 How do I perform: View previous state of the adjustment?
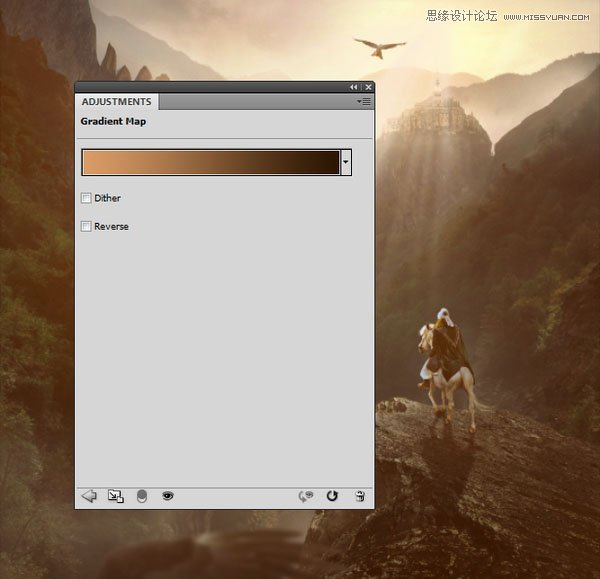(x=306, y=496)
